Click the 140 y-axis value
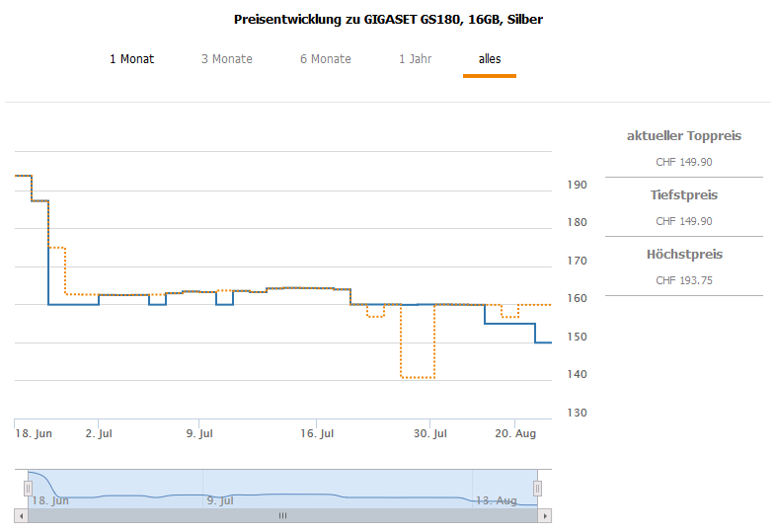This screenshot has width=776, height=532. coord(577,374)
